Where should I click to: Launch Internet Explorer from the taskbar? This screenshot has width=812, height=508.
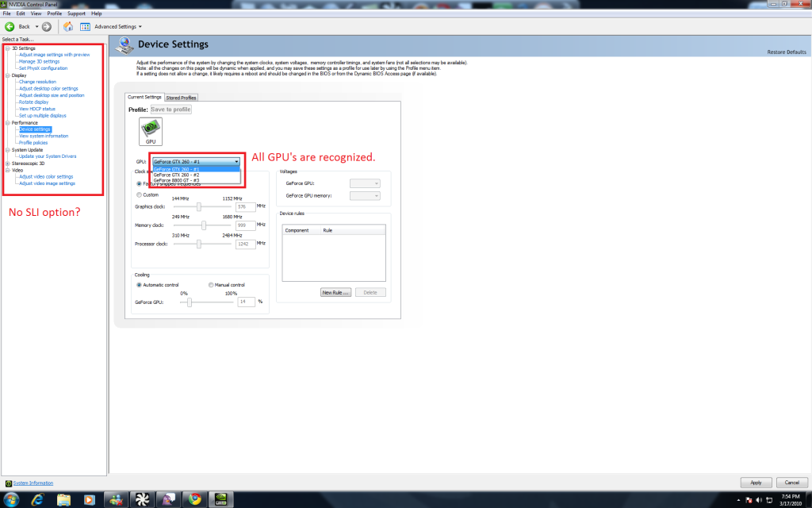[38, 499]
